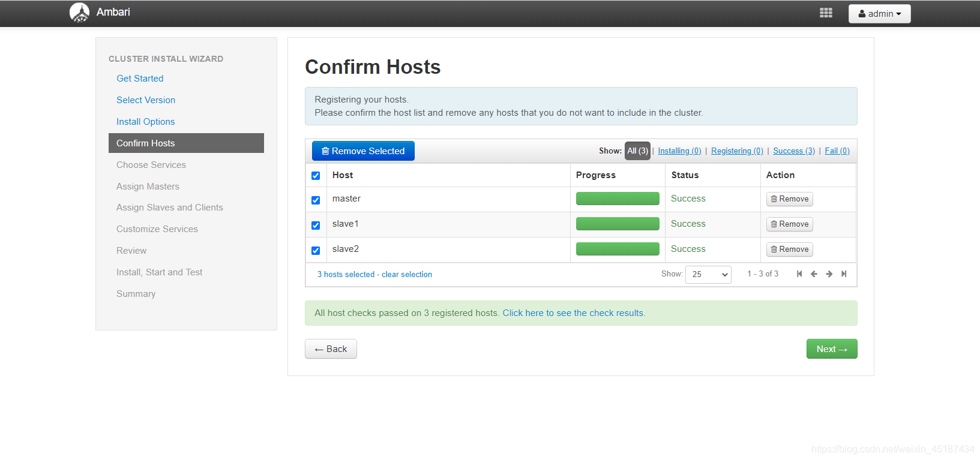The image size is (980, 460).
Task: Click the slave1 host name
Action: pos(346,224)
